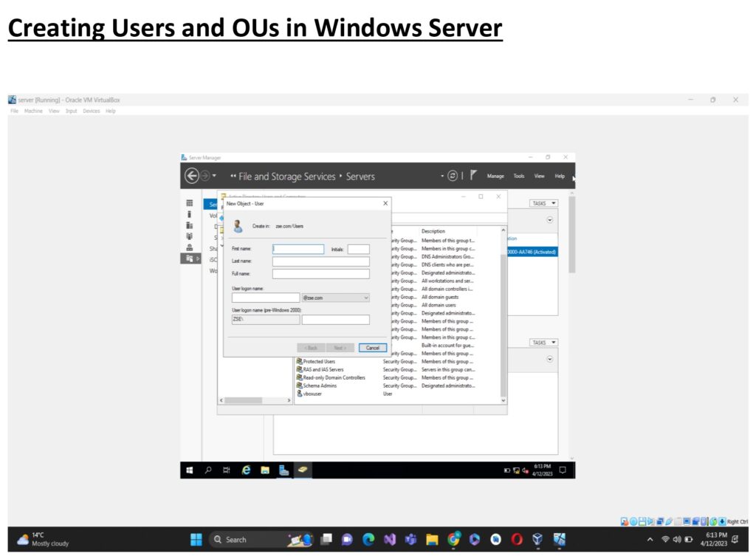Click the pre-Windows 2000 logon name field
This screenshot has width=756, height=556.
(x=336, y=320)
